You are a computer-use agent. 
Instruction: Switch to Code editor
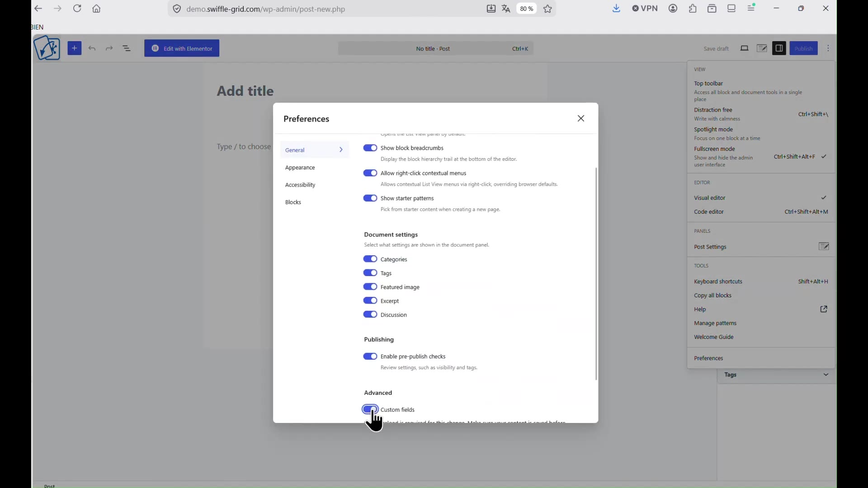tap(761, 212)
